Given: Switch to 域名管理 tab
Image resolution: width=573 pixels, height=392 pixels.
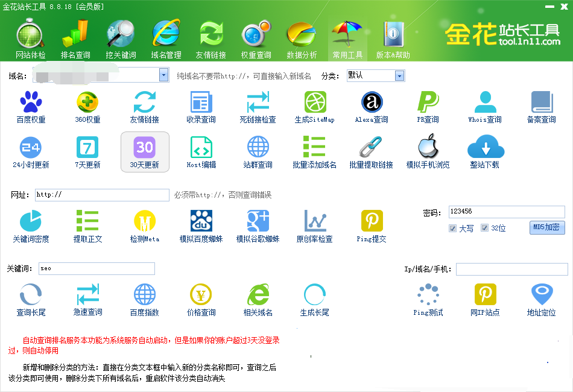Looking at the screenshot, I should tap(166, 40).
